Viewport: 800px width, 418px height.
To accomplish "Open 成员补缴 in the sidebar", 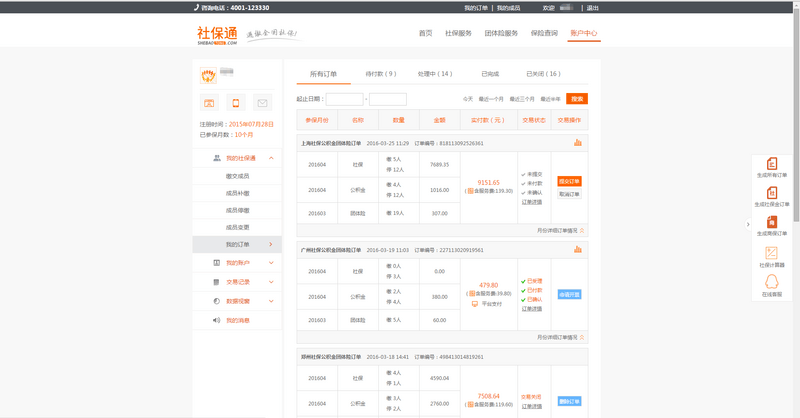I will (237, 193).
